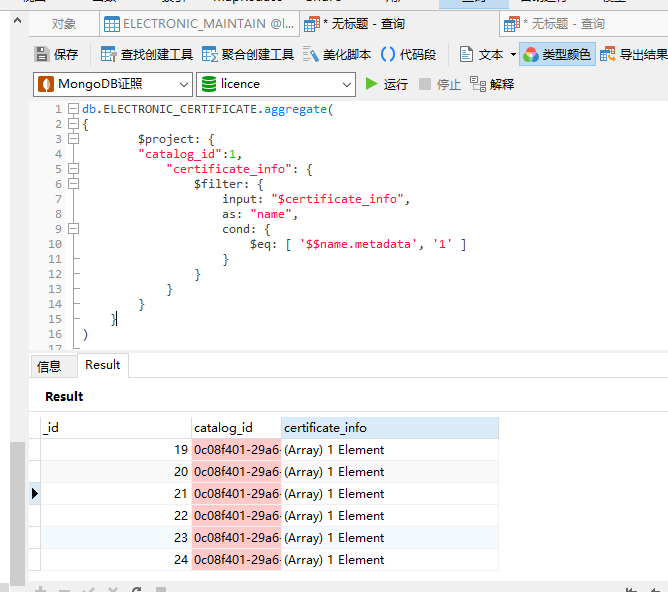Open the 对象 objects tab
The height and width of the screenshot is (592, 668).
tap(63, 23)
